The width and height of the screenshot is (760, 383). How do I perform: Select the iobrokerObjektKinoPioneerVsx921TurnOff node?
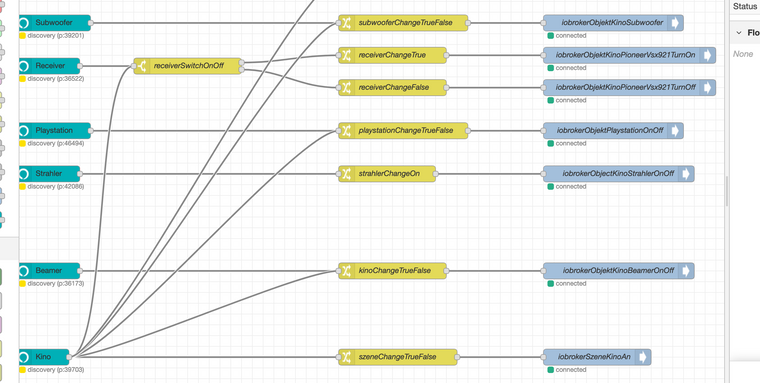tap(629, 88)
